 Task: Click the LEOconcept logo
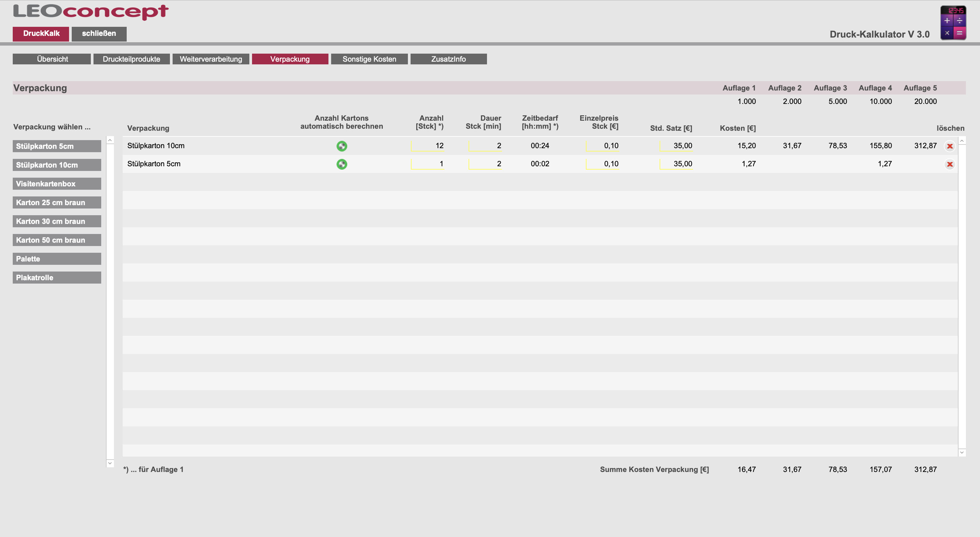pos(91,12)
